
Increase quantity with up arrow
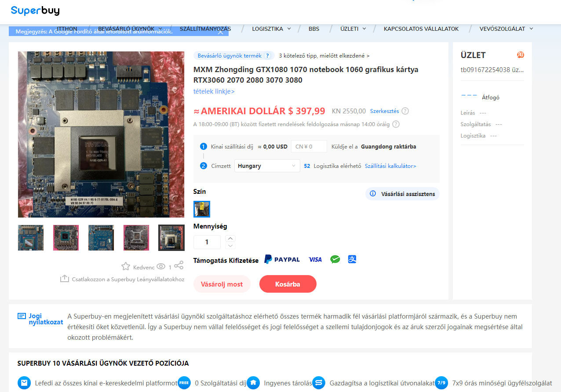[230, 238]
